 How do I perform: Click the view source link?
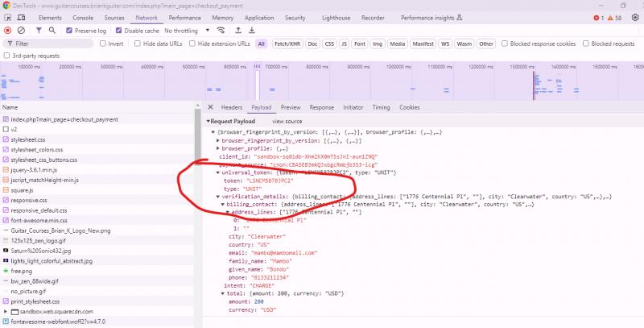click(287, 121)
